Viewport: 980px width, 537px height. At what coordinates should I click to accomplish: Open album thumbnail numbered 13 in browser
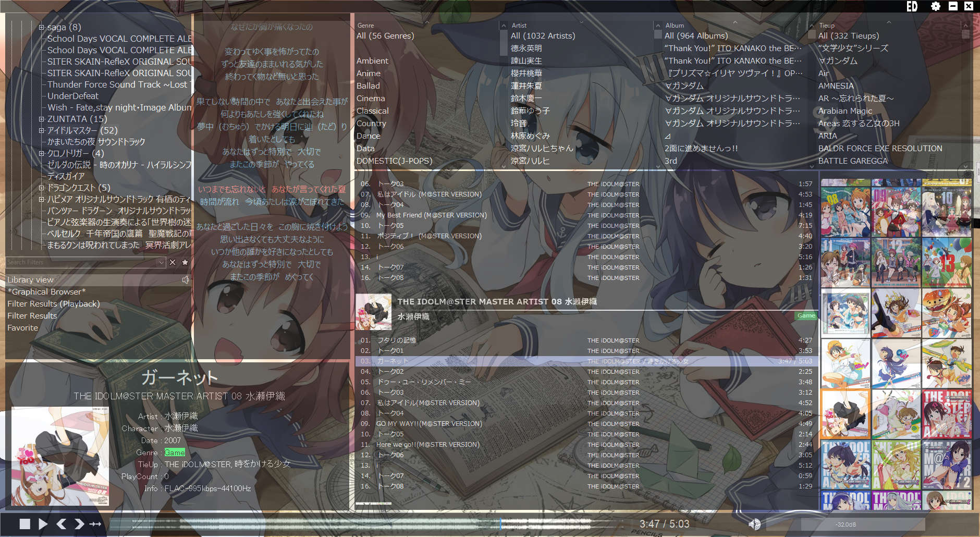point(947,263)
